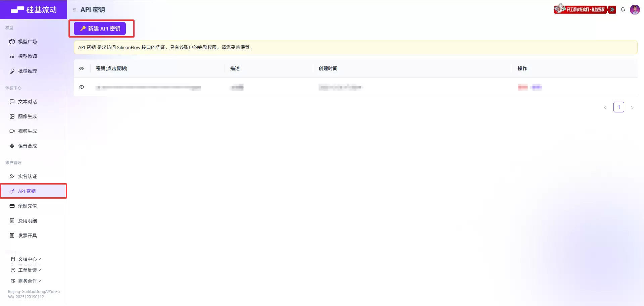This screenshot has width=644, height=306.
Task: Open 余额充值 balance recharge page
Action: tap(28, 206)
